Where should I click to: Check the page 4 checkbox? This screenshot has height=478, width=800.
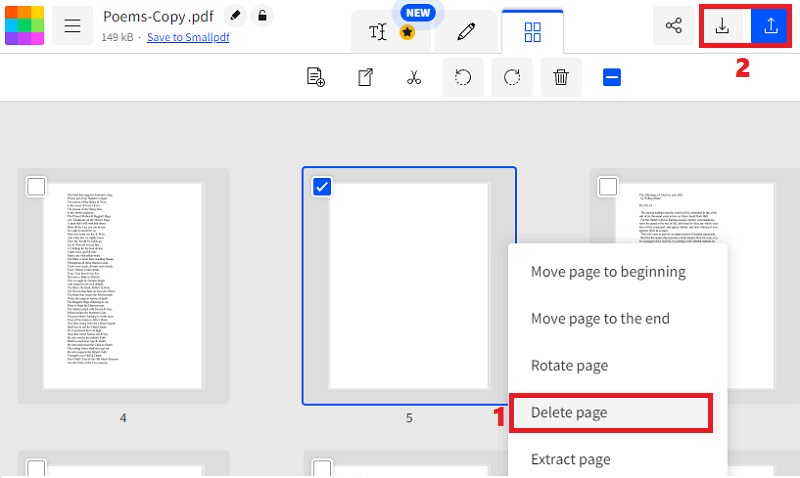36,187
